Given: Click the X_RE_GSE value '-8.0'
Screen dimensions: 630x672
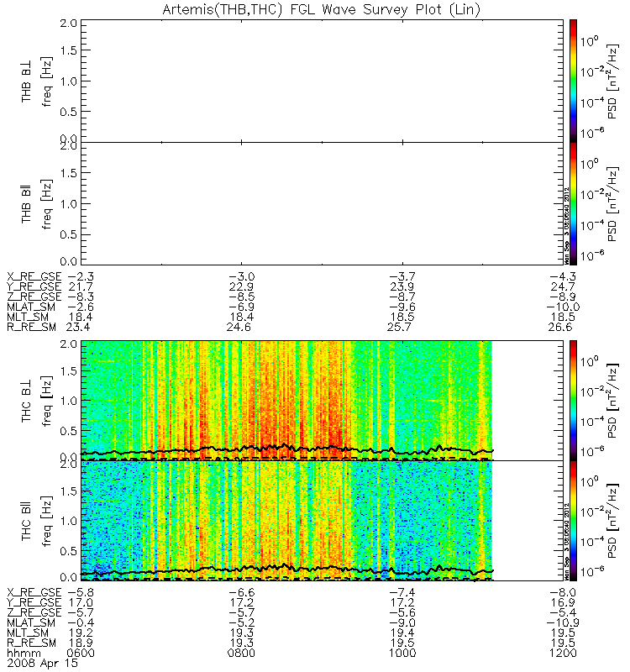Looking at the screenshot, I should 563,592.
